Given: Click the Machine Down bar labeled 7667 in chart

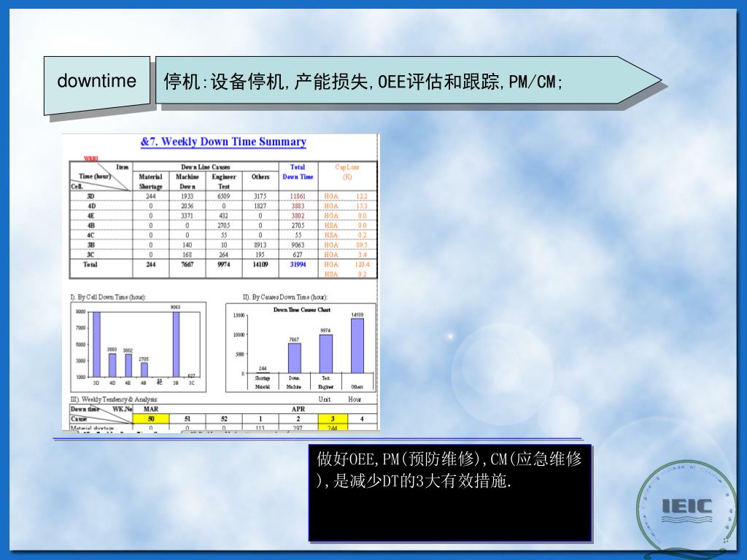Looking at the screenshot, I should (295, 358).
